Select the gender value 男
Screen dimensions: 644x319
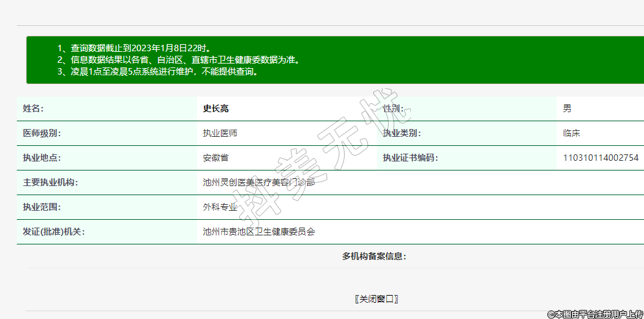click(x=567, y=108)
